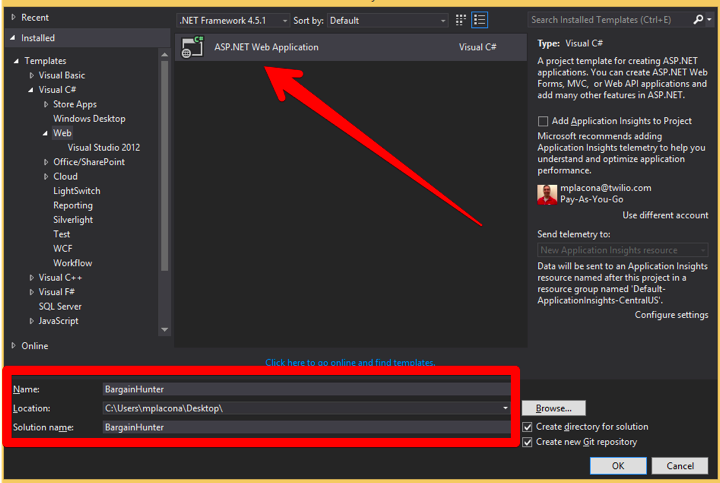The height and width of the screenshot is (483, 720).
Task: Expand the Visual F# node
Action: tap(31, 292)
